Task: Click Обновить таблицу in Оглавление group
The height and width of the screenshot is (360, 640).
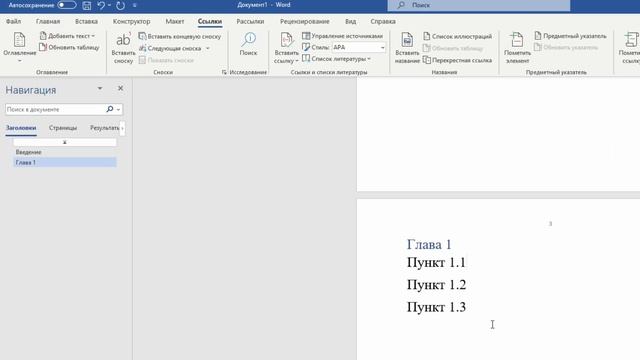Action: [69, 47]
